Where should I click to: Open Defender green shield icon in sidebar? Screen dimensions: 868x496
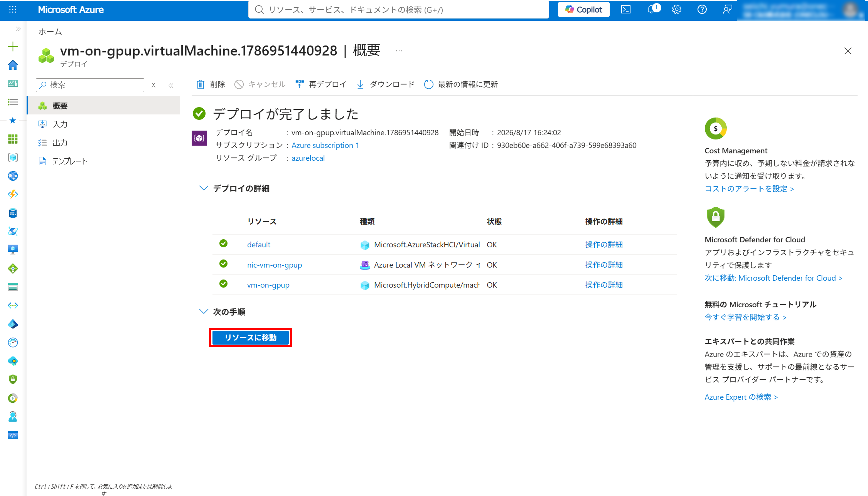(x=13, y=380)
